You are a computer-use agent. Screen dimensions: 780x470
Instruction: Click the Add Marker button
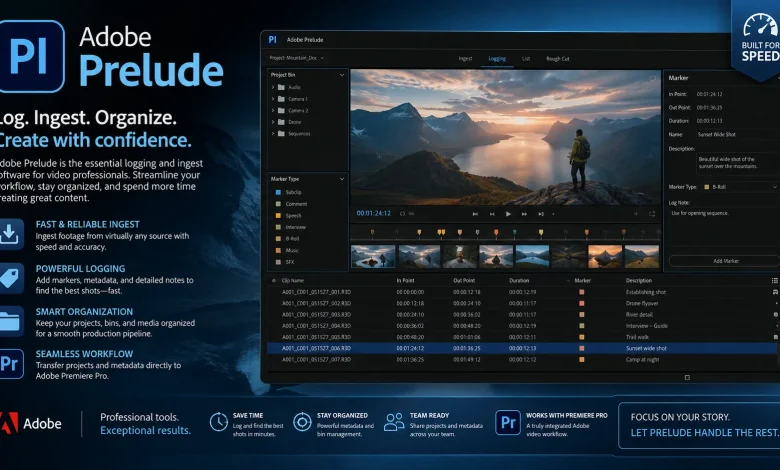[x=726, y=261]
